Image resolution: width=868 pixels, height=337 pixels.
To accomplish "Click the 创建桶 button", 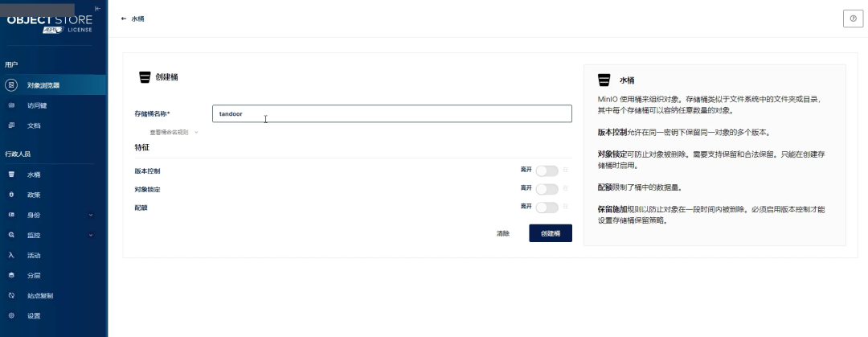I will pos(551,233).
